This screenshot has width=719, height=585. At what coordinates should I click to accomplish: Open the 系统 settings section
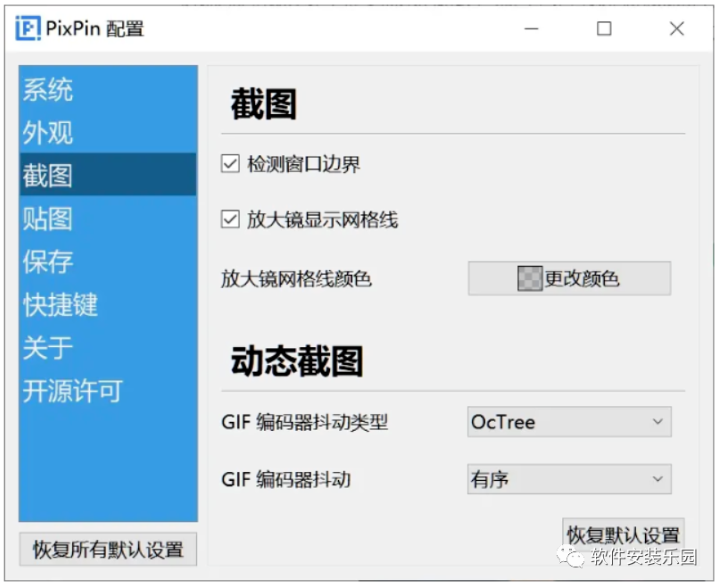click(108, 89)
